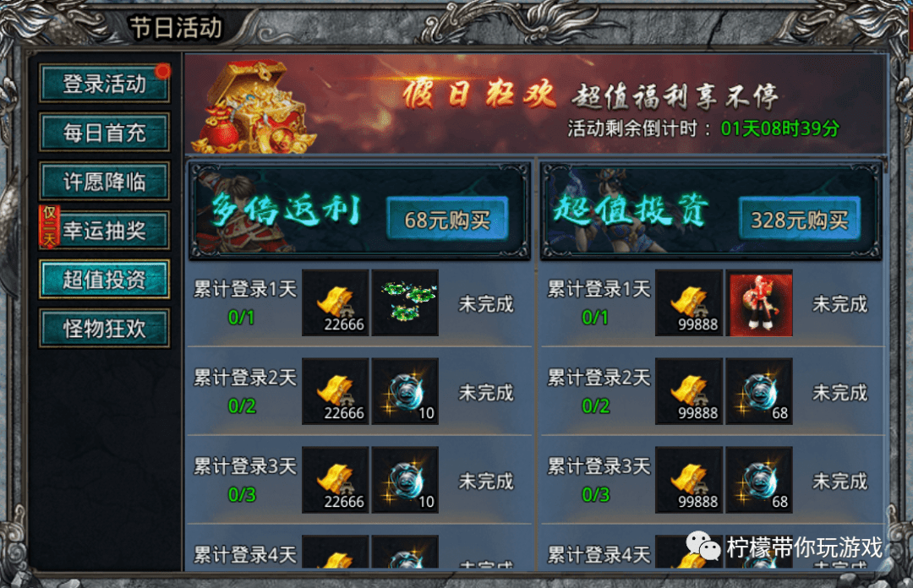Select the 许愿降临 sidebar tab
Image resolution: width=913 pixels, height=588 pixels.
[104, 182]
